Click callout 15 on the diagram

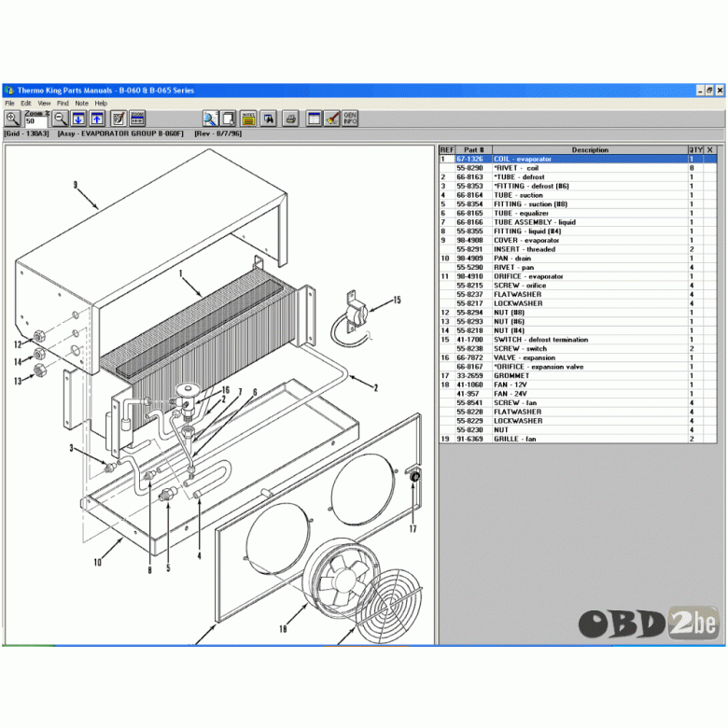(397, 300)
